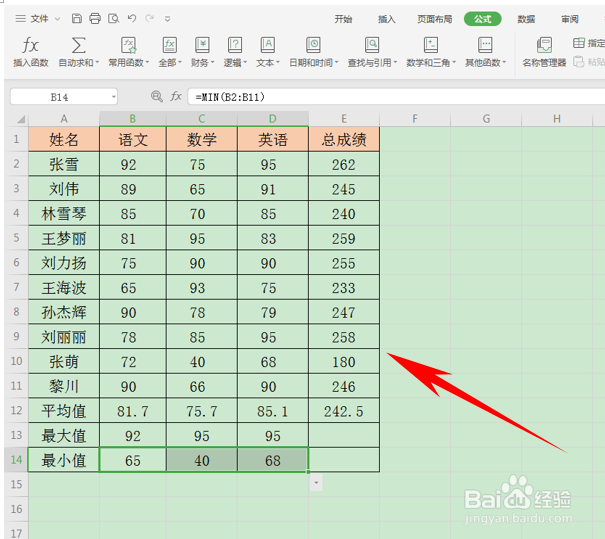Click cell E12 showing 242.5
The height and width of the screenshot is (539, 605).
(344, 411)
